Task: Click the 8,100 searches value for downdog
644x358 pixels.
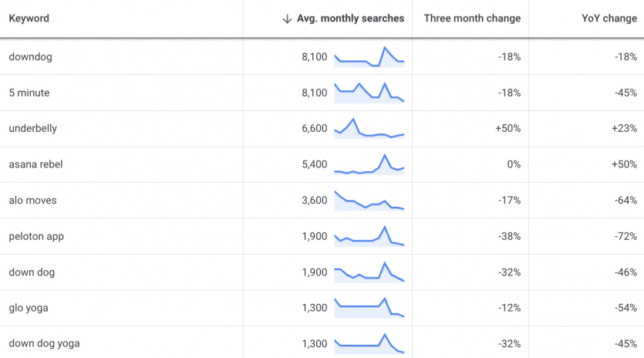Action: point(314,57)
